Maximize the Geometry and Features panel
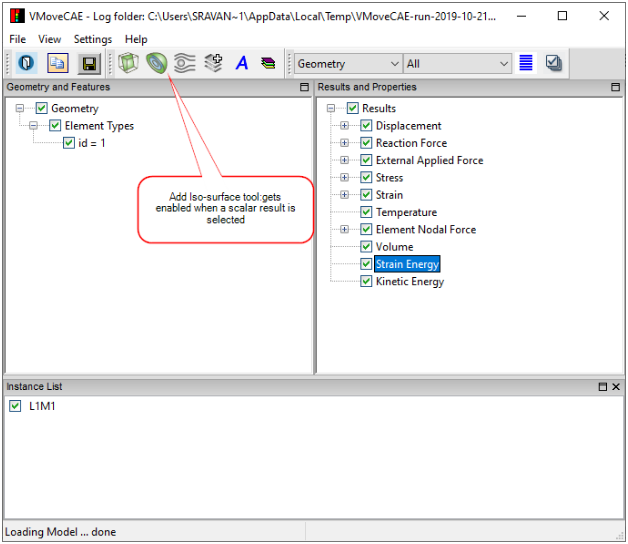This screenshot has width=628, height=544. [x=304, y=87]
